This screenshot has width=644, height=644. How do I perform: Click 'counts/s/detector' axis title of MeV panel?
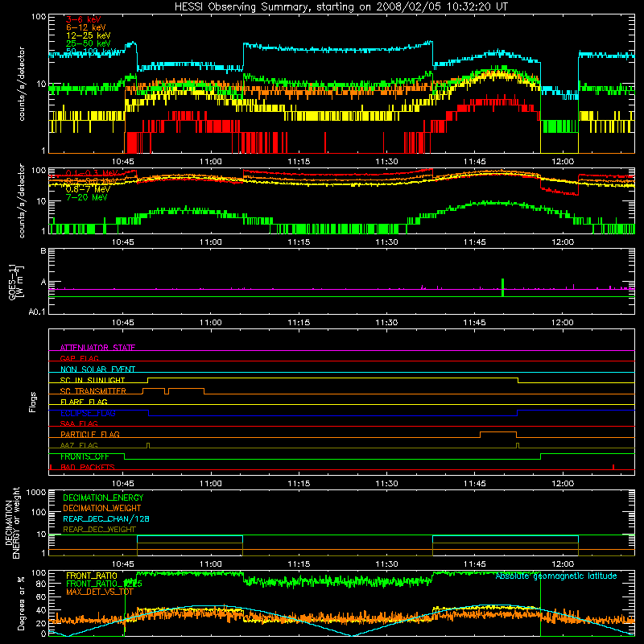point(22,200)
